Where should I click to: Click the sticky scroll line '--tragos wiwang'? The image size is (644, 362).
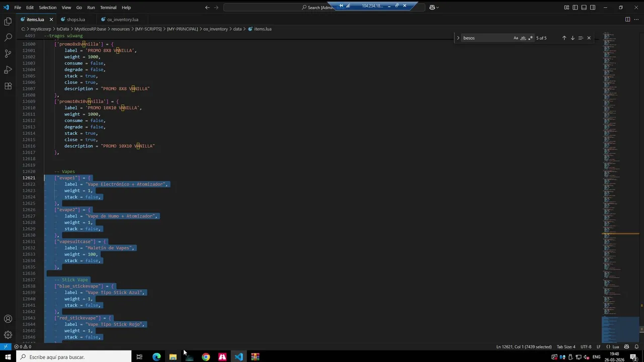[63, 36]
